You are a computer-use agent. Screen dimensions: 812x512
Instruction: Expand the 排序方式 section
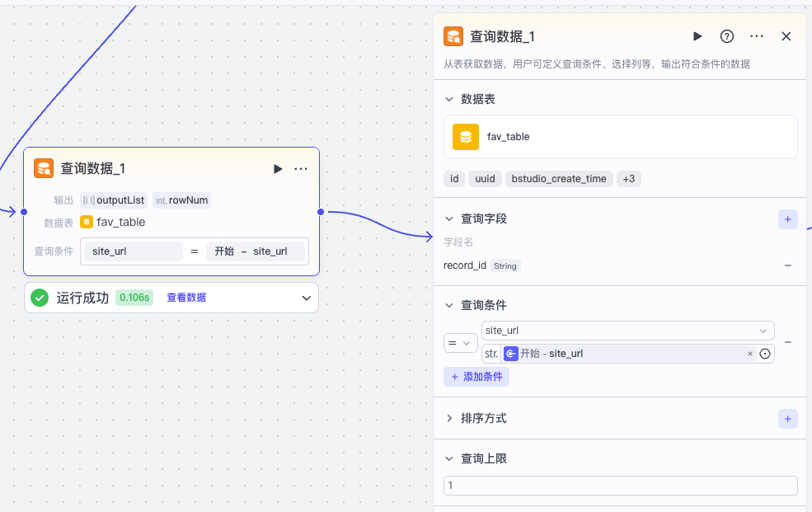(448, 418)
